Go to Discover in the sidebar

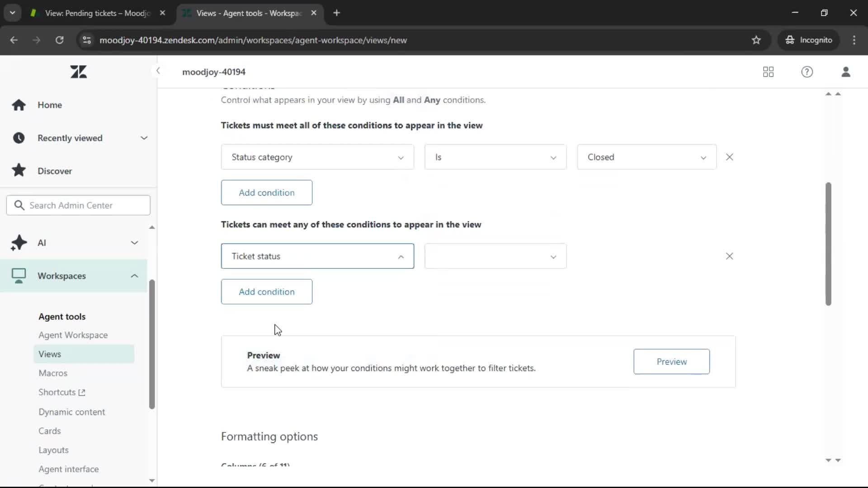55,171
